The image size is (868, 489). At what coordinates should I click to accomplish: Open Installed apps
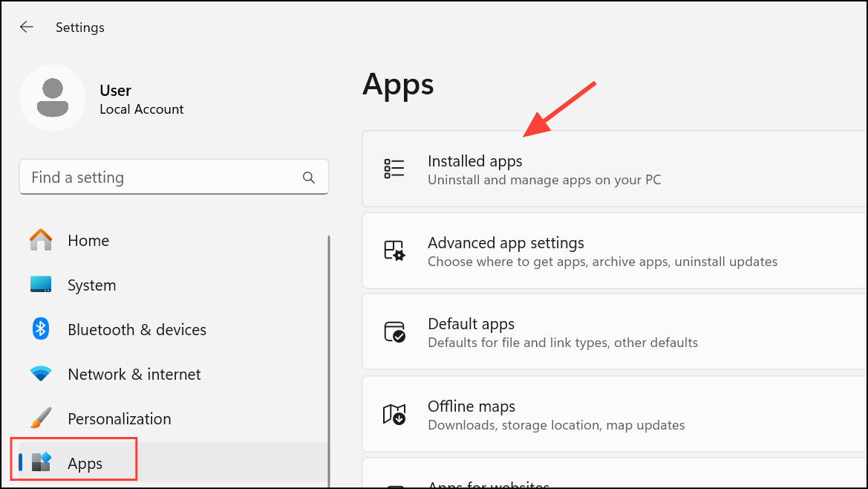pyautogui.click(x=615, y=169)
